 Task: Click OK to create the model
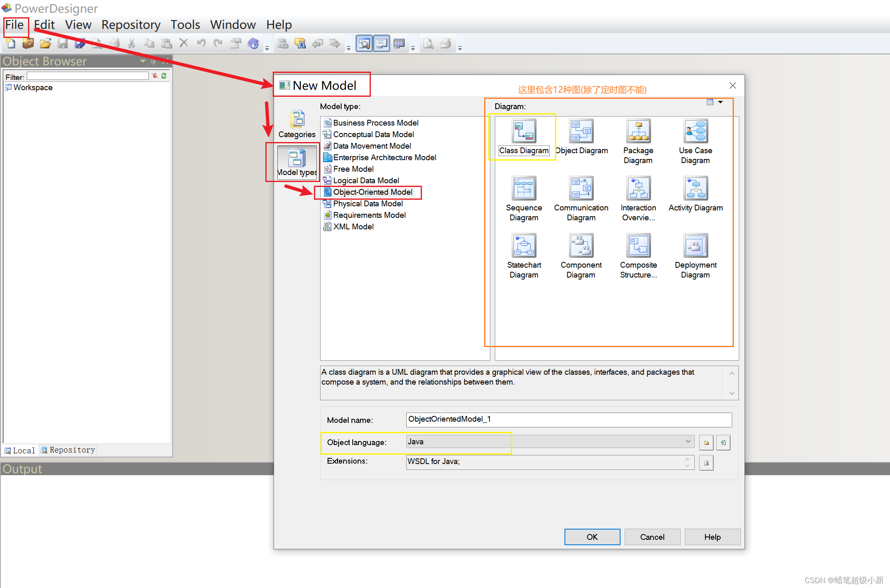click(x=592, y=537)
